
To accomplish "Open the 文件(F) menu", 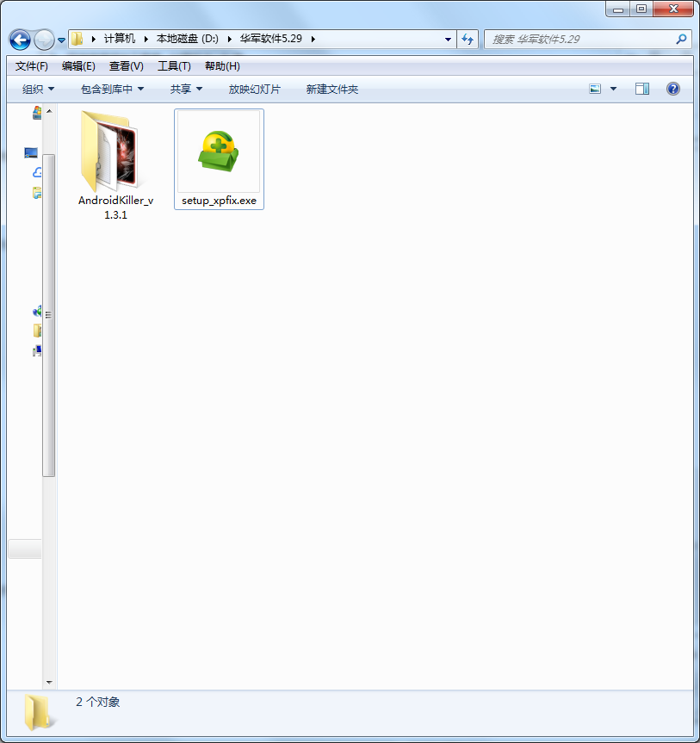I will pos(32,66).
